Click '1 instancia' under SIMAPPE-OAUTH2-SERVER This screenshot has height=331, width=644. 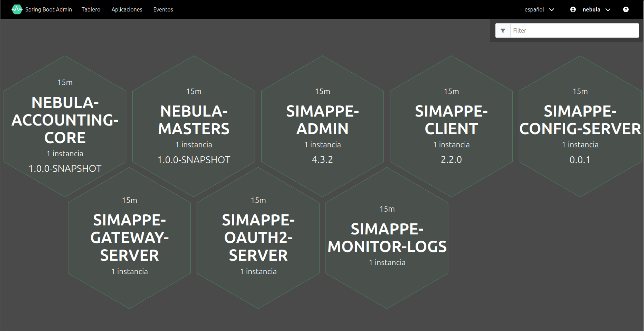pyautogui.click(x=258, y=271)
